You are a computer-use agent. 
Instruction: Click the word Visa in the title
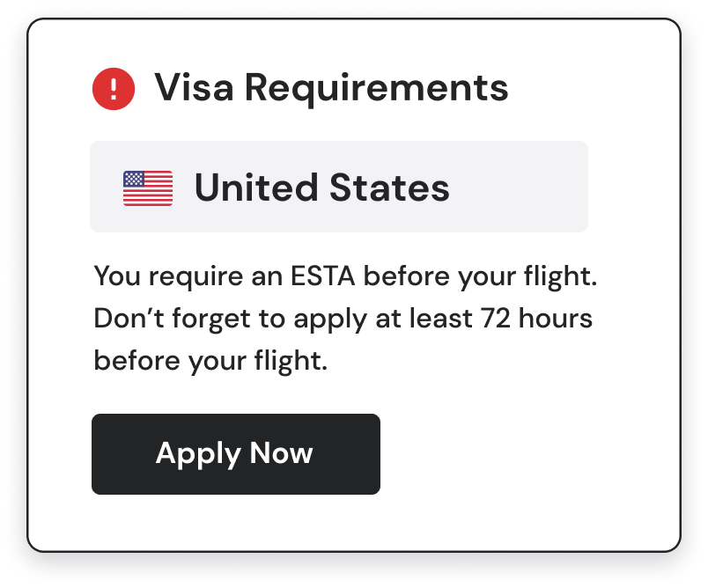pyautogui.click(x=194, y=87)
